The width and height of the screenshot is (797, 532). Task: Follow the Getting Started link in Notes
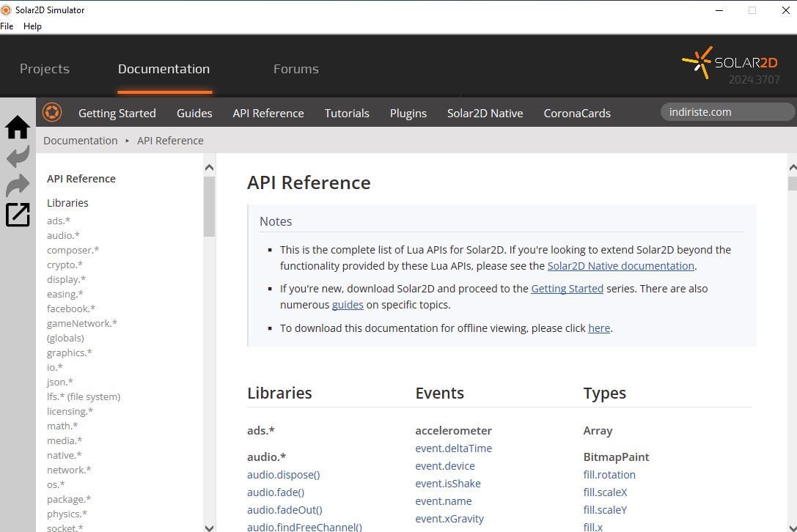point(568,289)
